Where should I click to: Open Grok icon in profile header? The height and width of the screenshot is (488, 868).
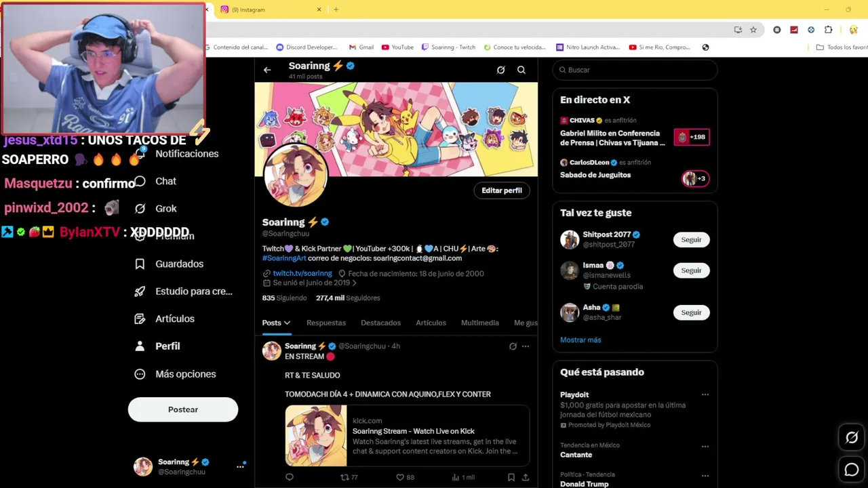(500, 70)
